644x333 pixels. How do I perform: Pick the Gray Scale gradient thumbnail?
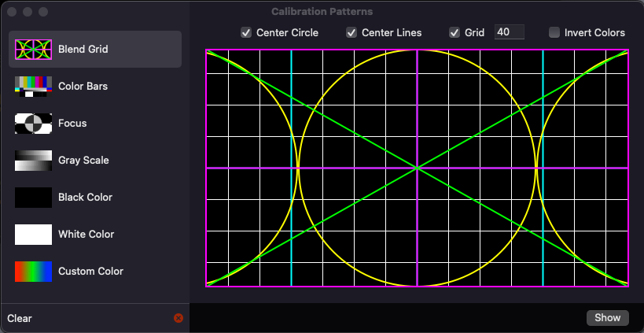33,161
